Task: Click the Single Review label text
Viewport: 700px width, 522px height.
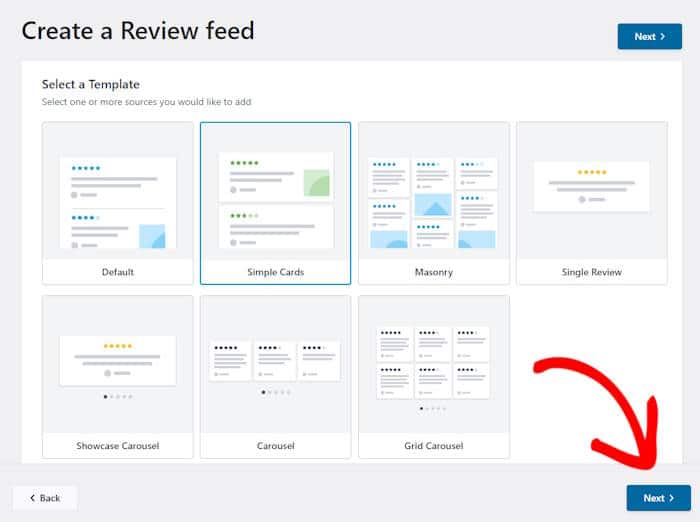Action: (x=591, y=272)
